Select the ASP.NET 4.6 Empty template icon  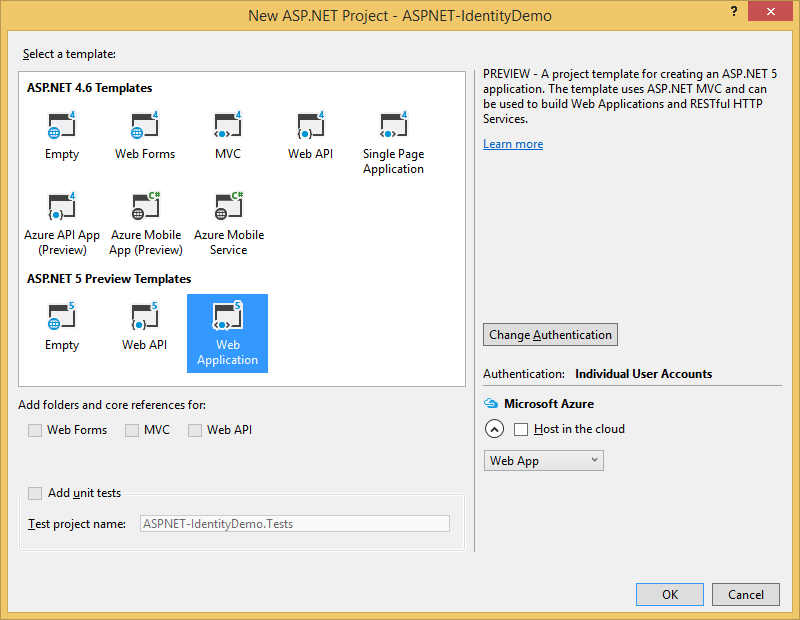62,125
